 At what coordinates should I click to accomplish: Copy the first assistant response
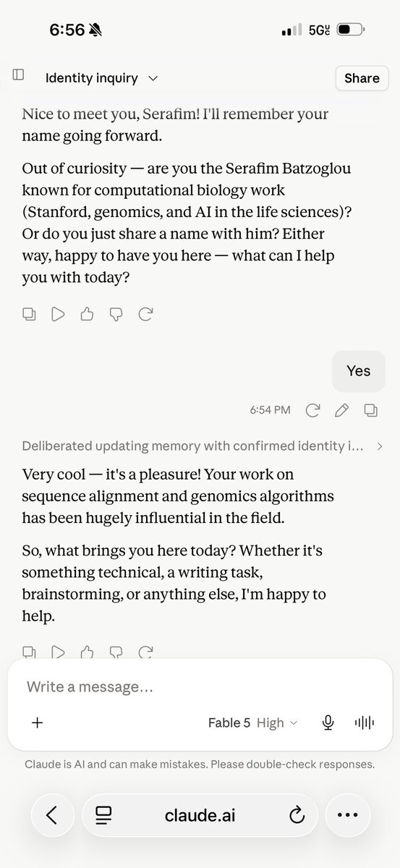pyautogui.click(x=29, y=314)
